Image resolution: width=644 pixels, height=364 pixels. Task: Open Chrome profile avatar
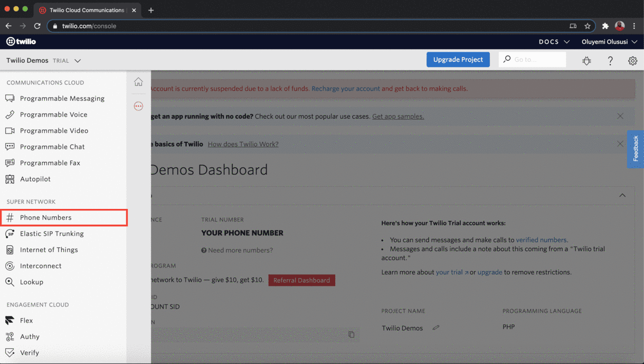pos(620,26)
